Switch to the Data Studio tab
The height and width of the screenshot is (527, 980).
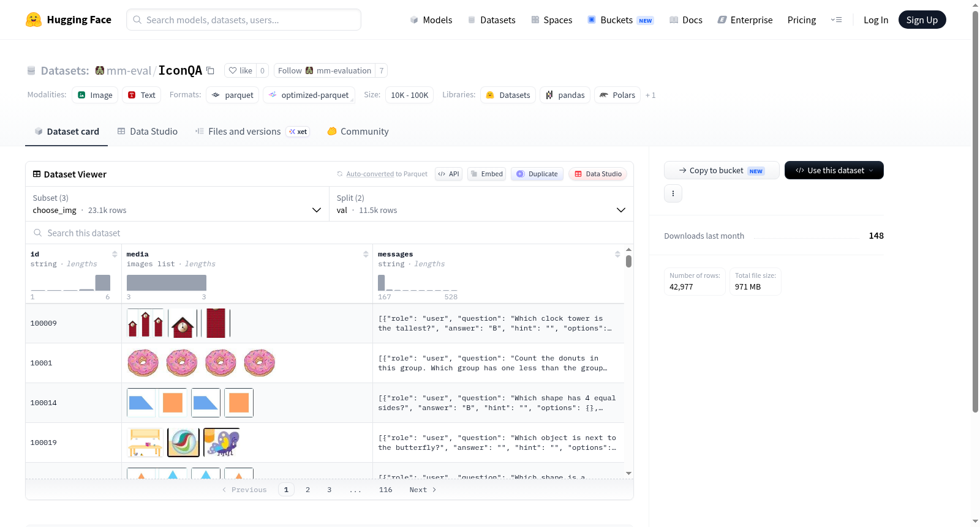coord(148,131)
